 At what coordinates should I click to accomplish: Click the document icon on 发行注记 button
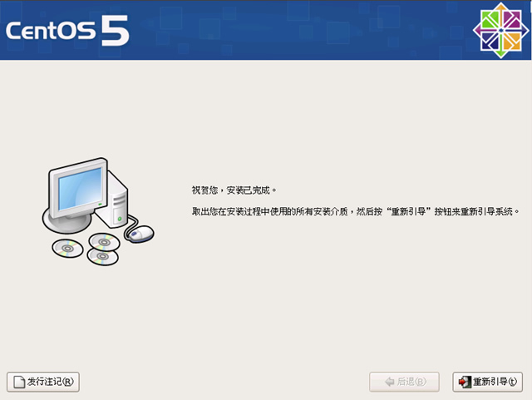coord(19,382)
